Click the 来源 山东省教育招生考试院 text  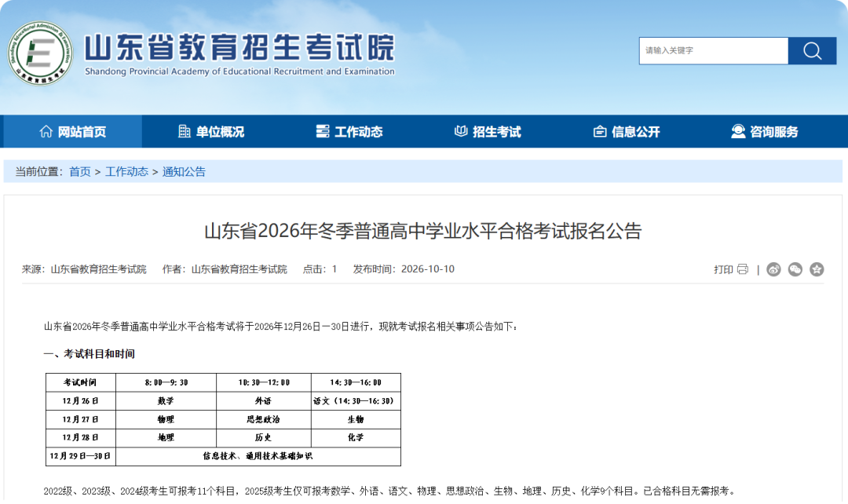(84, 269)
